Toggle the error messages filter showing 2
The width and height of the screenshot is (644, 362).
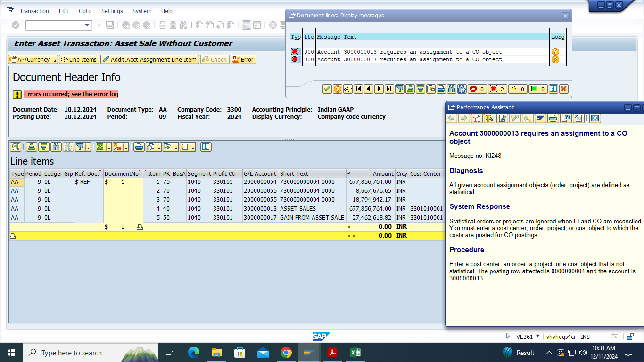(497, 89)
